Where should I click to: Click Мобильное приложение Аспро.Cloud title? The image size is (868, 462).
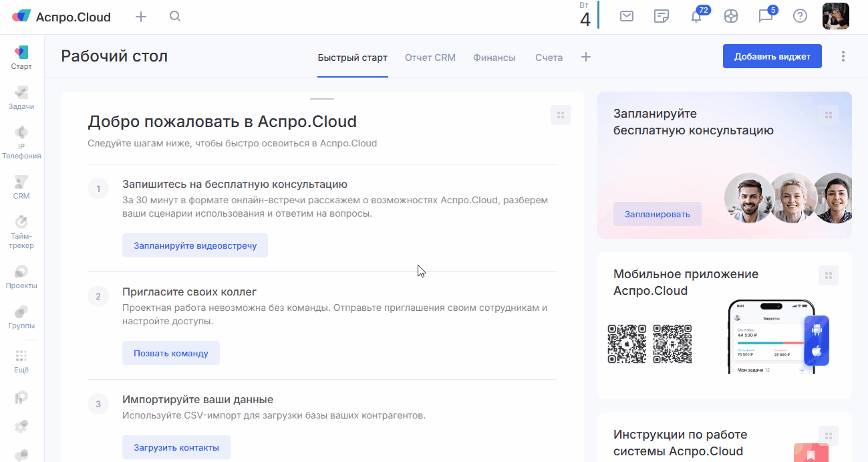point(686,282)
